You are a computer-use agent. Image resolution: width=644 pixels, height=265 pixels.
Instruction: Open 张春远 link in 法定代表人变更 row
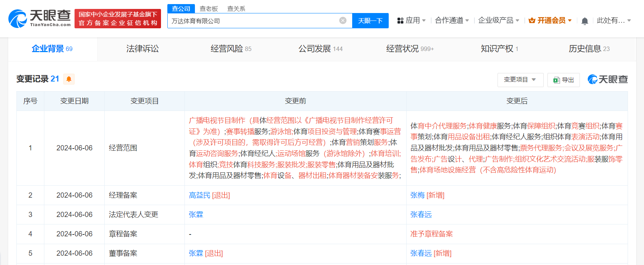coord(421,215)
